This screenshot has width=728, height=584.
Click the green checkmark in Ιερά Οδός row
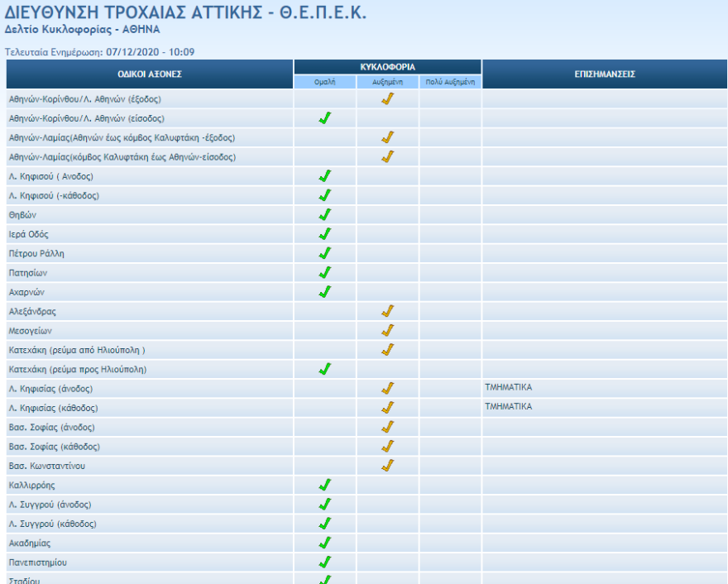(325, 234)
